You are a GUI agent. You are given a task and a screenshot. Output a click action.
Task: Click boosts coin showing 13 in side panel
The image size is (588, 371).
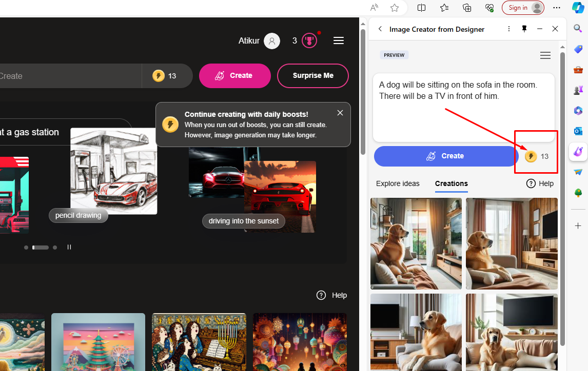(537, 156)
